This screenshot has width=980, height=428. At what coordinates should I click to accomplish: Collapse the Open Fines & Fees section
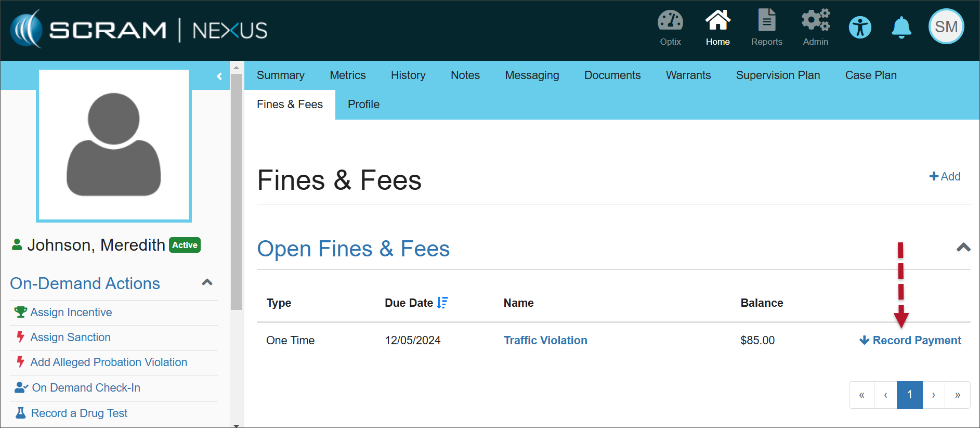tap(963, 248)
